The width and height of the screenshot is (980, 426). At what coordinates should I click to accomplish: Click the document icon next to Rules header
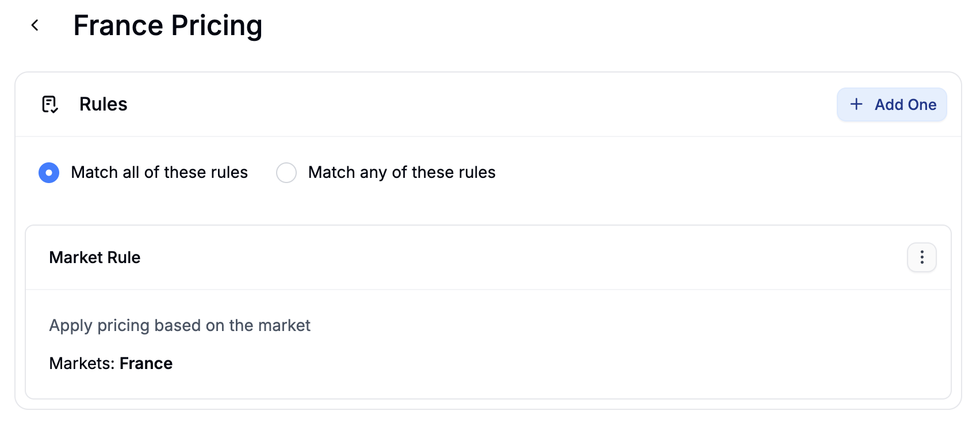pyautogui.click(x=51, y=104)
